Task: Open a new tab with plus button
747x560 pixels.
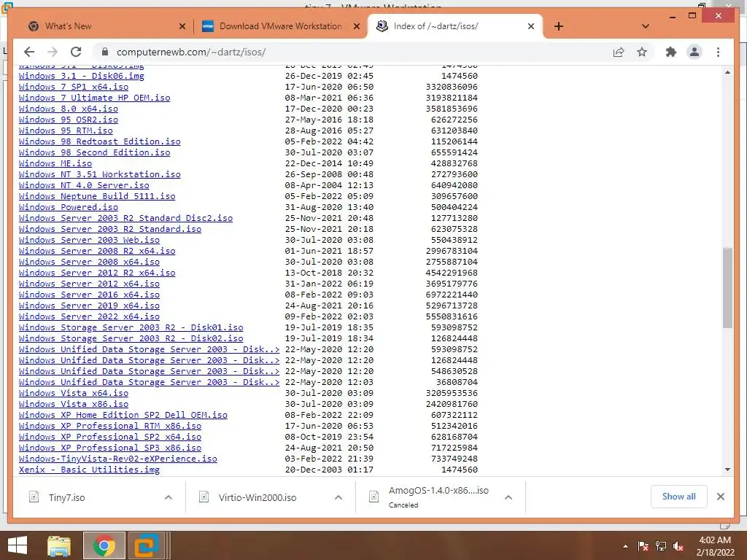Action: click(x=559, y=26)
